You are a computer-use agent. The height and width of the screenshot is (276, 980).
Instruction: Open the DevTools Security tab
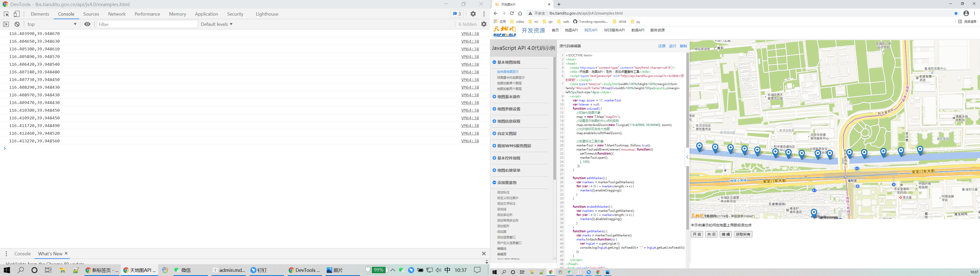[x=235, y=14]
